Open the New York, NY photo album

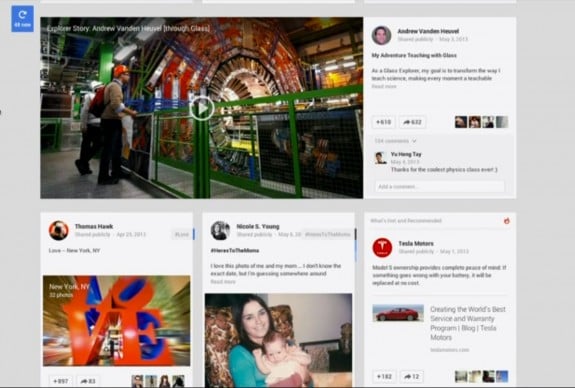coord(117,321)
